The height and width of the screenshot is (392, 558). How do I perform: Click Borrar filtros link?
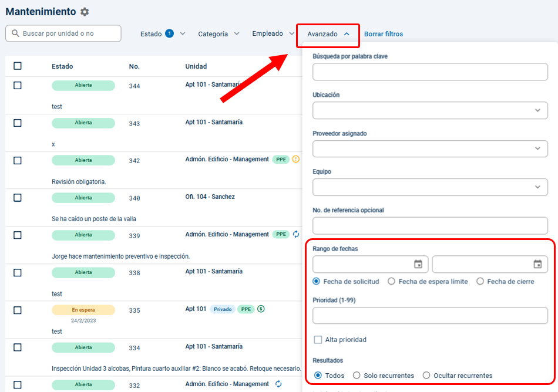(384, 34)
